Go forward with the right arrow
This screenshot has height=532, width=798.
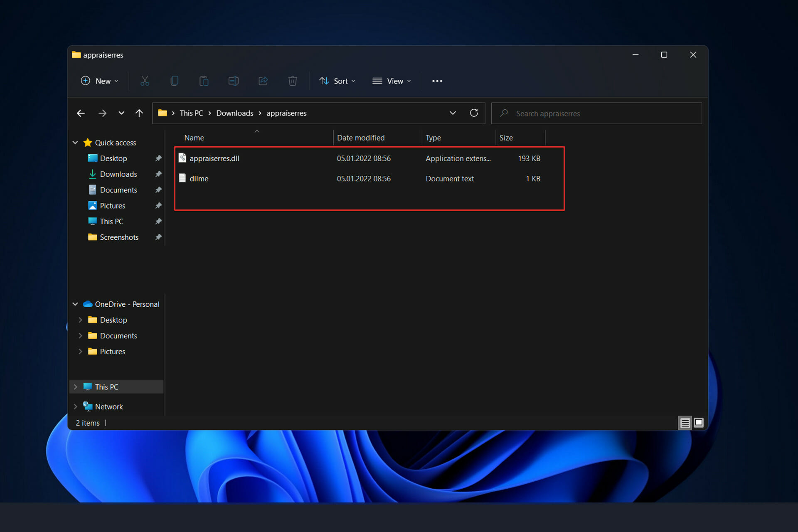click(102, 113)
